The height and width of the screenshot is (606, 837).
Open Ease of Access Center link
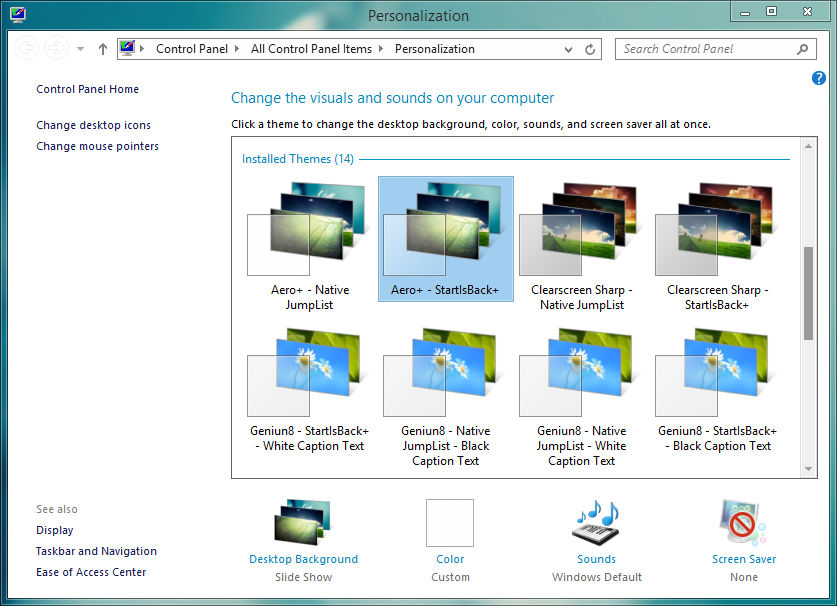91,572
